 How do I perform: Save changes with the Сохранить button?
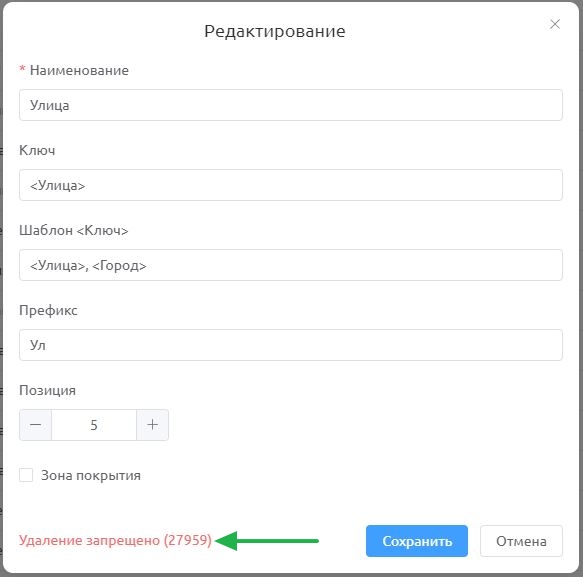(x=417, y=541)
